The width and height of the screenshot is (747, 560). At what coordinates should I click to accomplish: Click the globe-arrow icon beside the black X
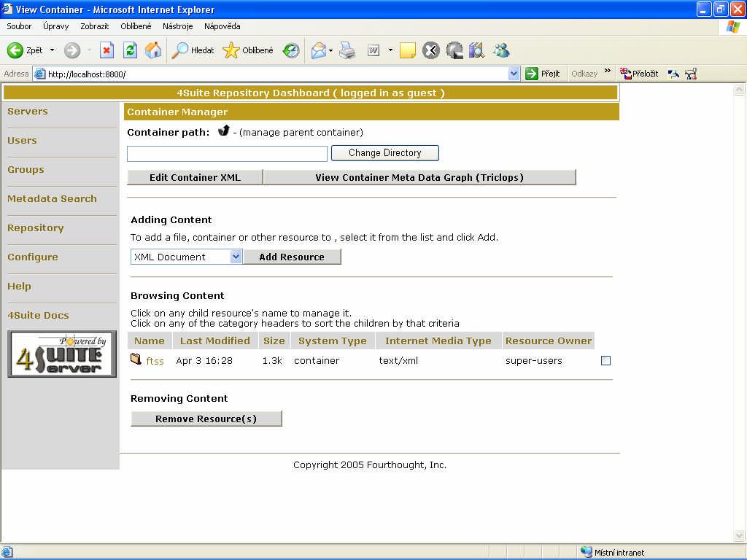454,50
